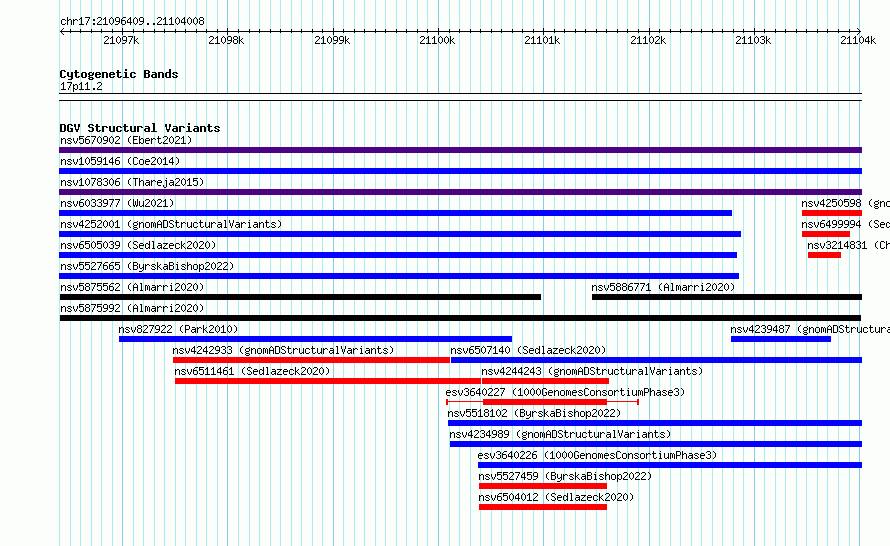
Task: Click the nsv6033977 (Wu2021) label
Action: pos(117,203)
